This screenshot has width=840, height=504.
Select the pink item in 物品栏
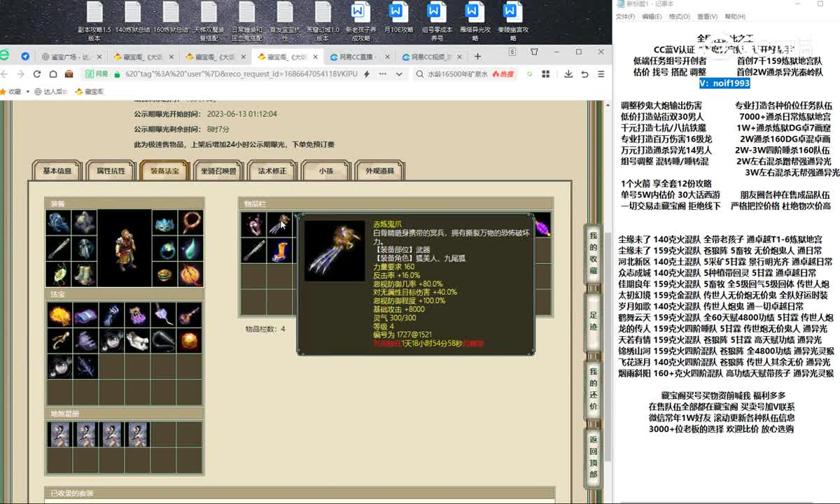click(253, 224)
